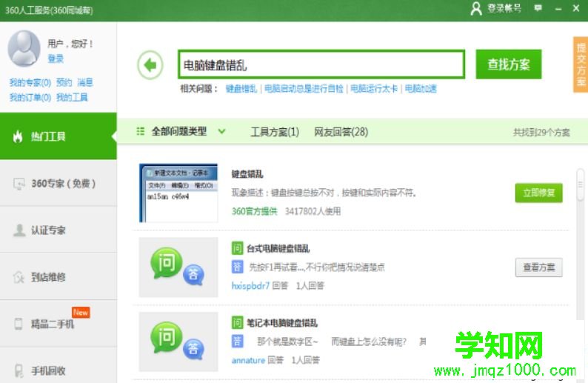Click the 查找方案 search button
This screenshot has height=383, width=588.
tap(509, 64)
